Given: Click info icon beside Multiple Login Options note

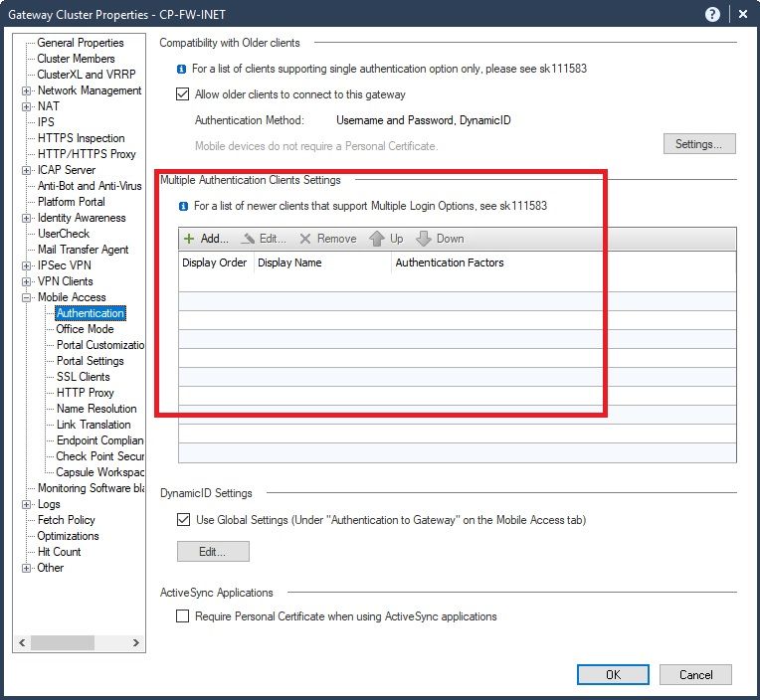Looking at the screenshot, I should coord(183,207).
